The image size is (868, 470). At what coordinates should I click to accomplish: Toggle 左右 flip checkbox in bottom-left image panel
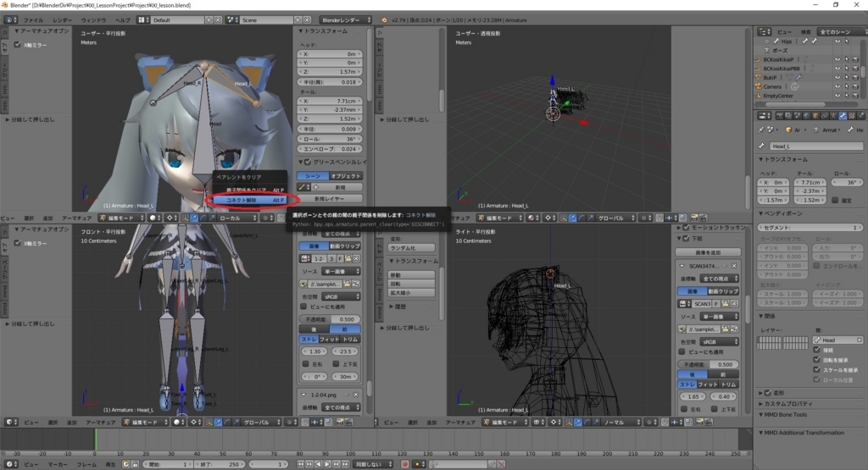(x=305, y=364)
